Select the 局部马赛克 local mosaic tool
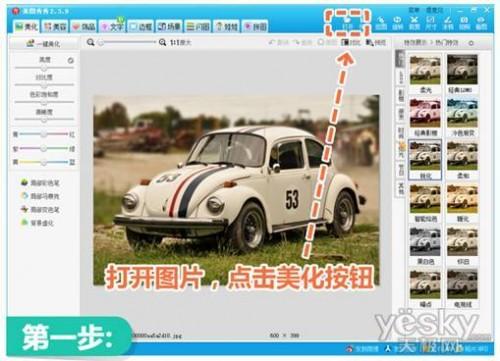Viewport: 500px width, 361px height. click(40, 196)
